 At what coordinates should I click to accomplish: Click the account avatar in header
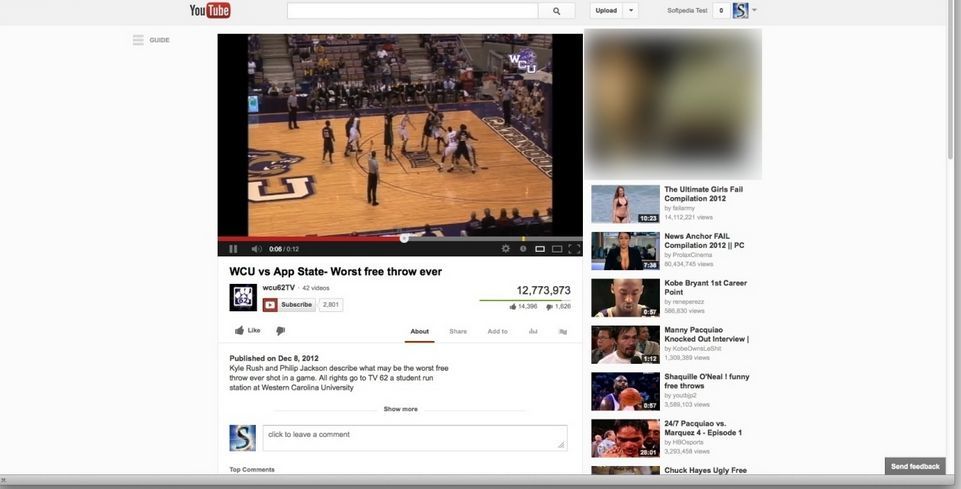pyautogui.click(x=740, y=10)
